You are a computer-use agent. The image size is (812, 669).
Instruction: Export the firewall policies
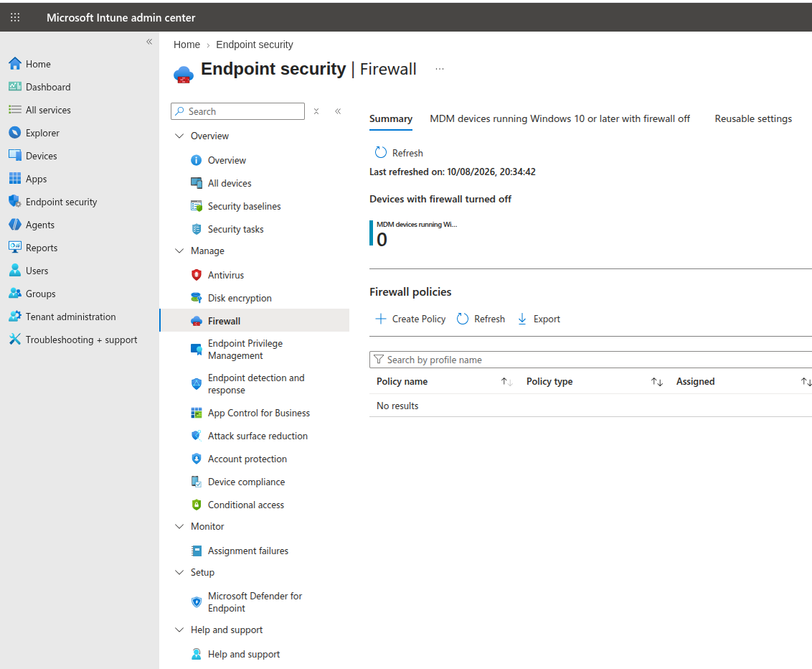pos(539,319)
